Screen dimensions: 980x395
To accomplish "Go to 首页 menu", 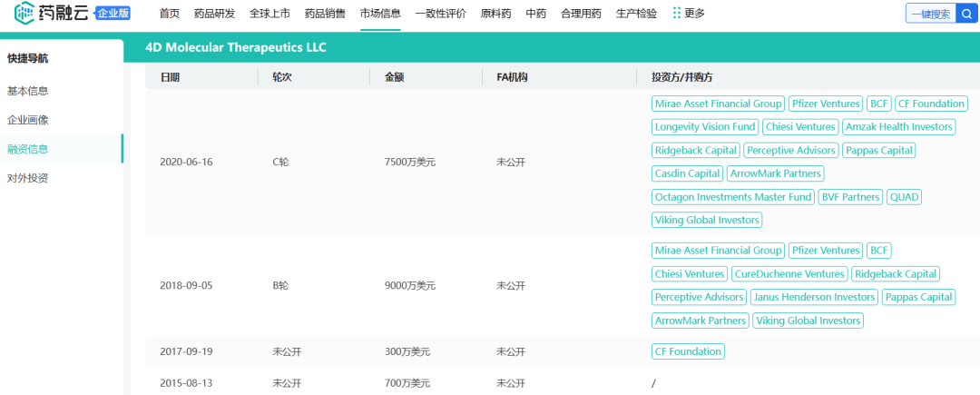I will tap(170, 13).
